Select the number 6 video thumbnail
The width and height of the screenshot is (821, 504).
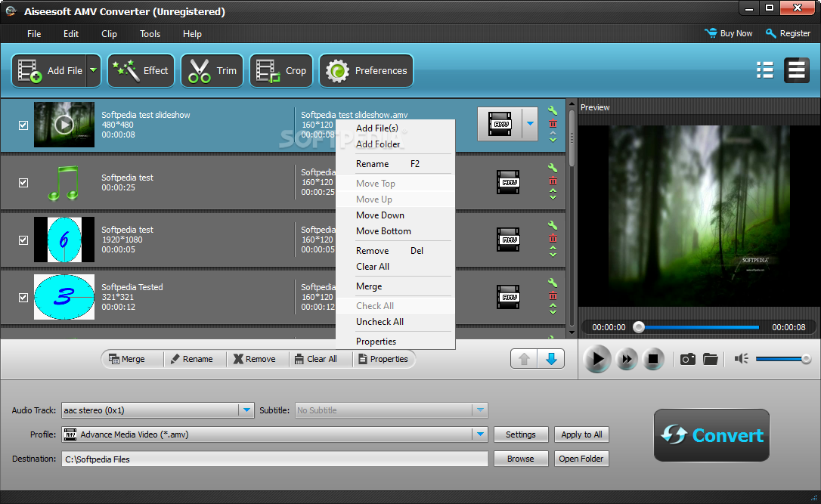(64, 240)
